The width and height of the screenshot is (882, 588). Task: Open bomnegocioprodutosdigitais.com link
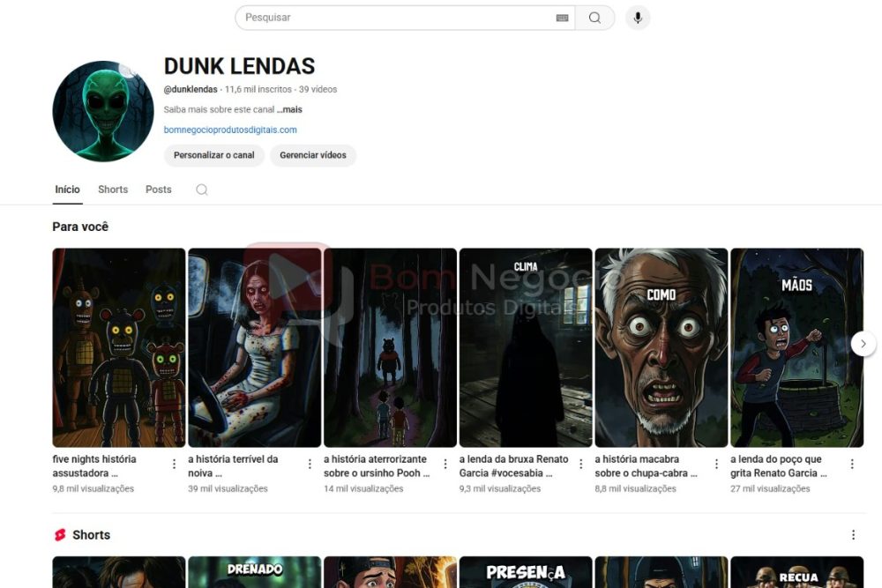click(x=230, y=130)
